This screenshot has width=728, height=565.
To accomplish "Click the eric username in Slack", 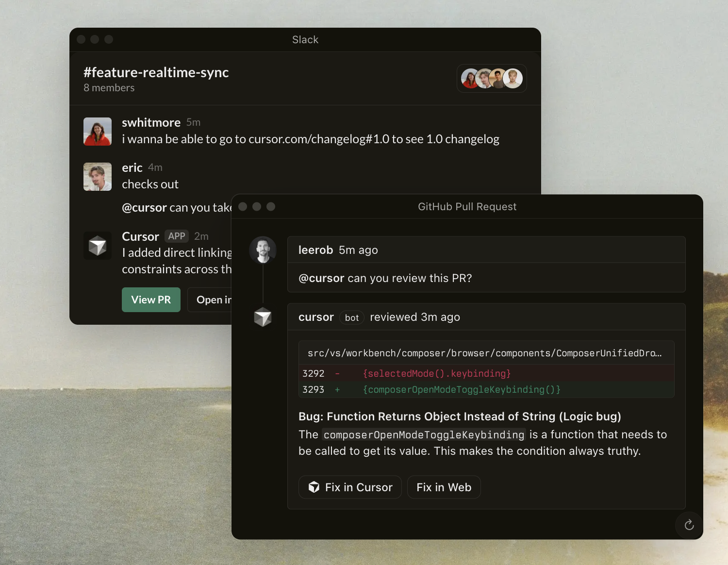I will pos(132,167).
